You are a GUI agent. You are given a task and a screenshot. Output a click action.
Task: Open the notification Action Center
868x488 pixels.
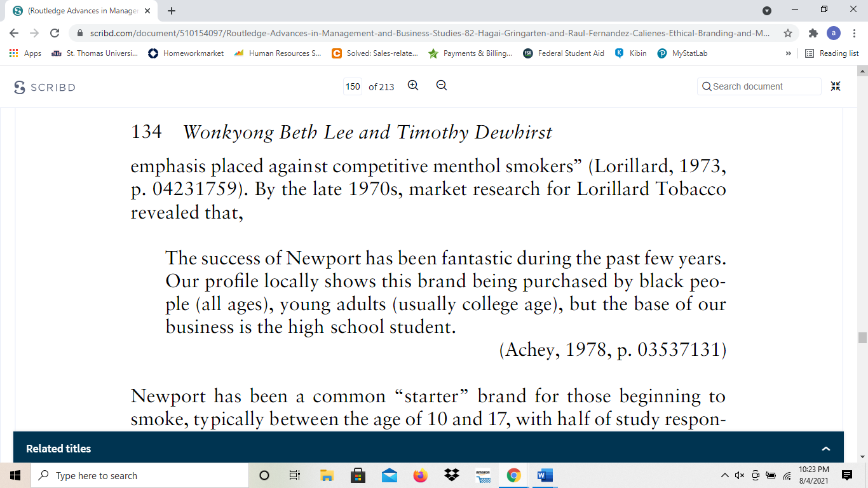tap(847, 475)
